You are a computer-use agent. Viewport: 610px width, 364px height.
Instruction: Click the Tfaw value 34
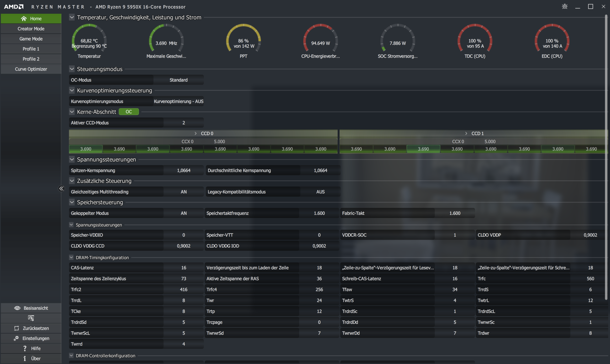click(455, 290)
